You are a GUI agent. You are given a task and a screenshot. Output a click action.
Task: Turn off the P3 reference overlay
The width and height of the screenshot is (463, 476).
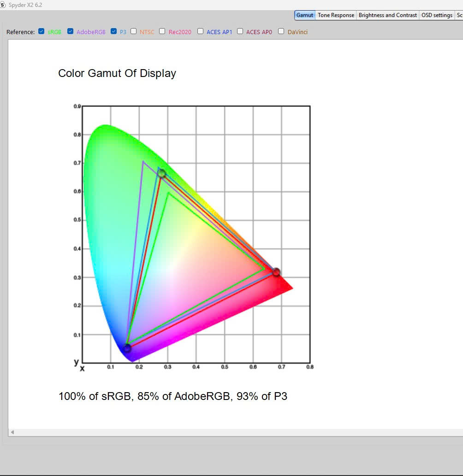114,32
